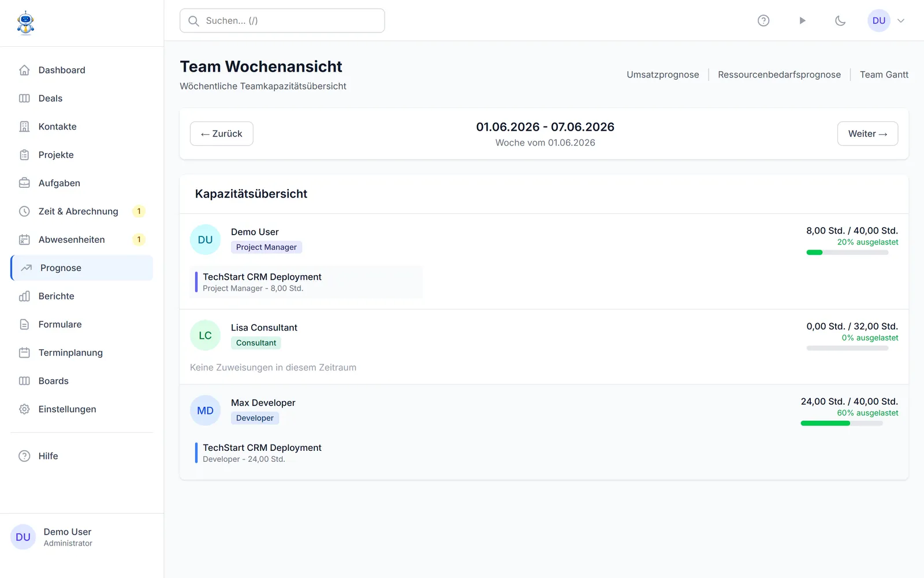The image size is (924, 578).
Task: Click the '24,00 Std. / 40,00 Std.' value
Action: 849,402
